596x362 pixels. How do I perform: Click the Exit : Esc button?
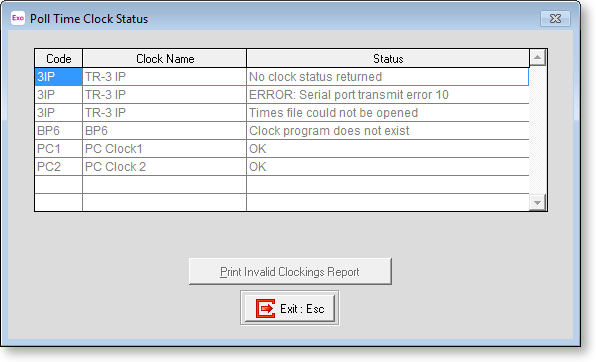point(290,308)
